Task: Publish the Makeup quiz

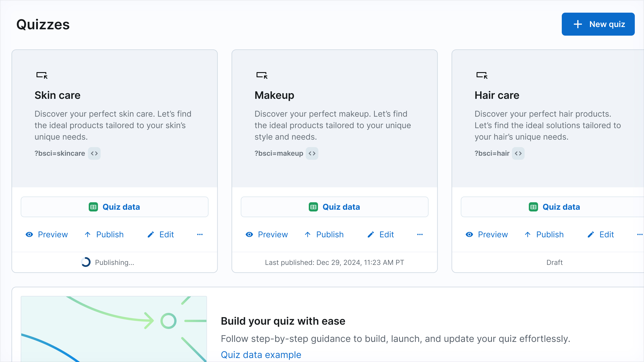Action: click(324, 234)
